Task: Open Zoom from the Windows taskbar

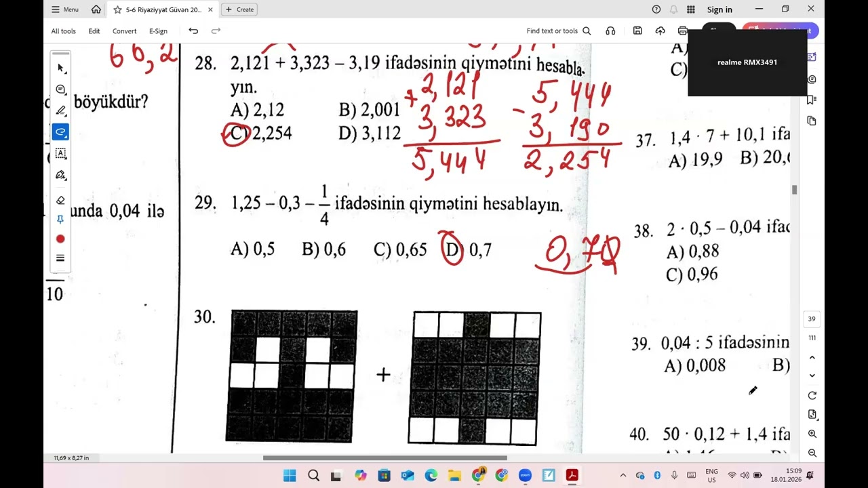Action: pyautogui.click(x=525, y=475)
